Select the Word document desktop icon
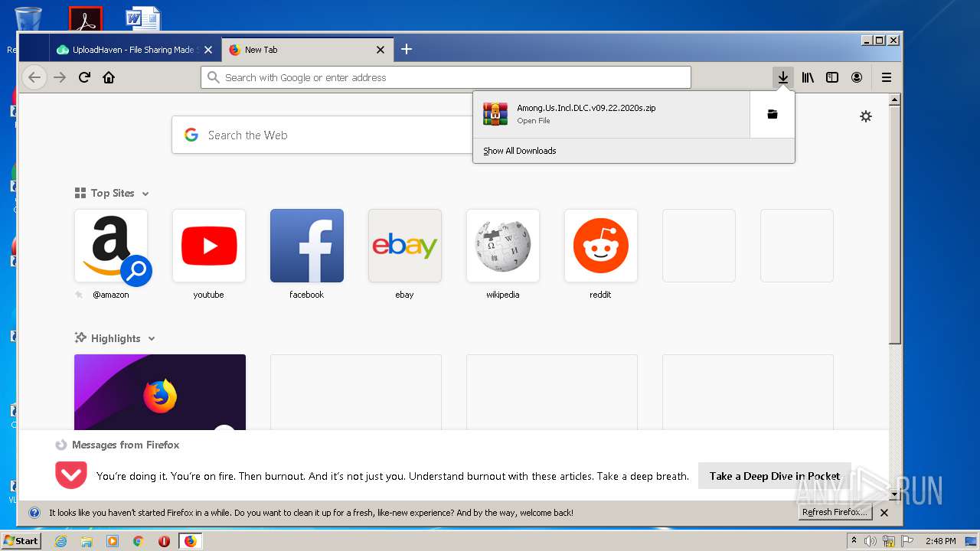This screenshot has height=551, width=980. [143, 18]
